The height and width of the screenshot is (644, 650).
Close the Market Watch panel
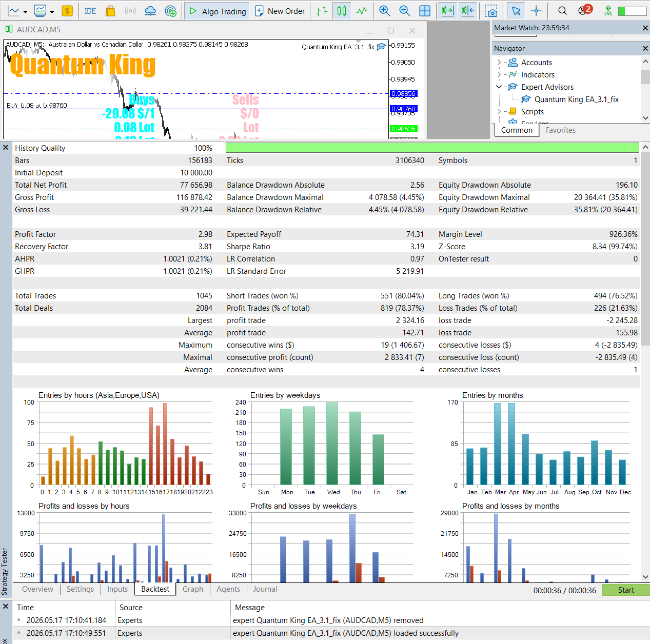645,28
